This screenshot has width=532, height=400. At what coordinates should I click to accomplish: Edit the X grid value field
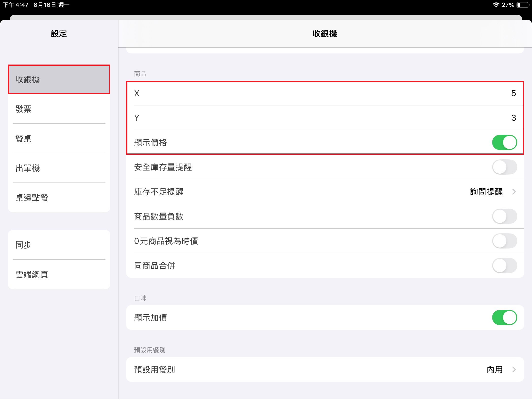[x=513, y=93]
